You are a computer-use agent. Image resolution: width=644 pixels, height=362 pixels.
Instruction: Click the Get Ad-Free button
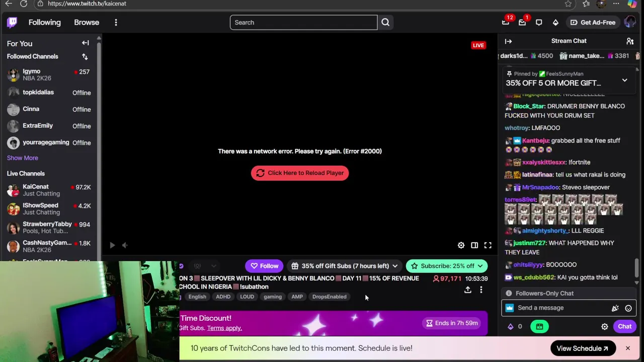[593, 22]
